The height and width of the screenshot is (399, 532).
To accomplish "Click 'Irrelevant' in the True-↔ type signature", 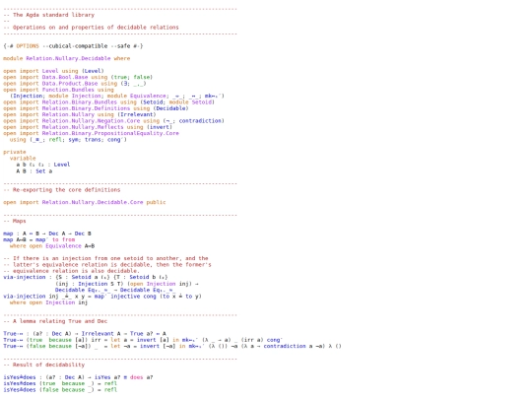I will [x=98, y=334].
